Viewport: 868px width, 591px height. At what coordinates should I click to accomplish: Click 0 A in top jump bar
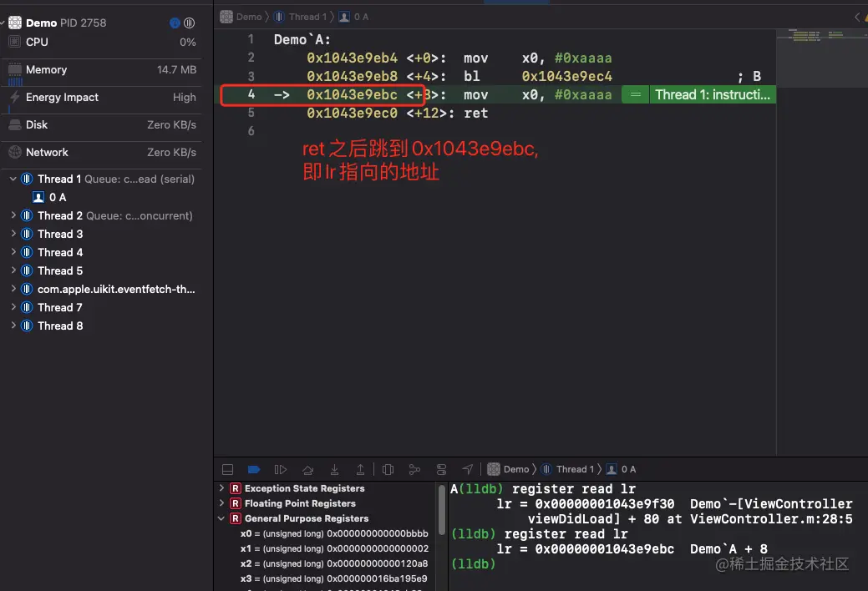(x=353, y=18)
